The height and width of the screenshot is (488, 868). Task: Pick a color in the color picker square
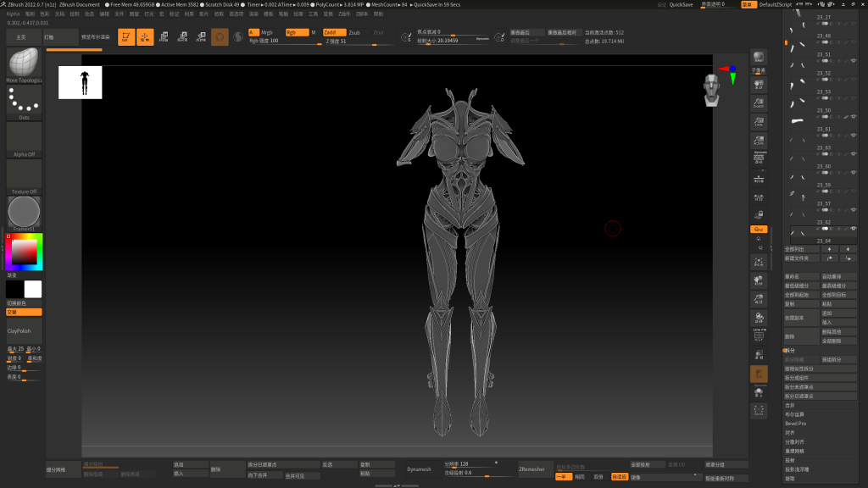coord(25,251)
